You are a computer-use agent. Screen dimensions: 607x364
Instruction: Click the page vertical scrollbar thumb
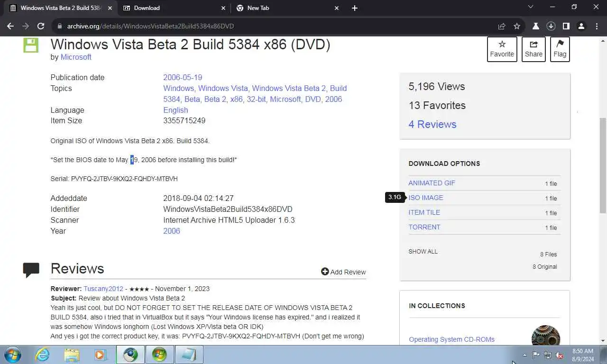coord(603,165)
